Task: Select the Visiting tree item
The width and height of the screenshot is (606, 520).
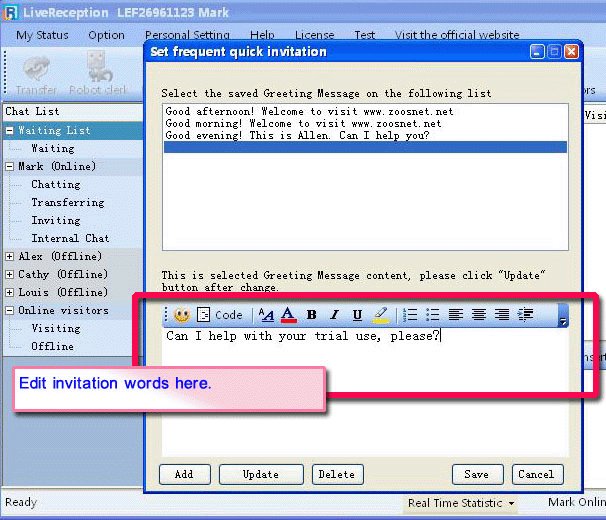Action: click(56, 328)
